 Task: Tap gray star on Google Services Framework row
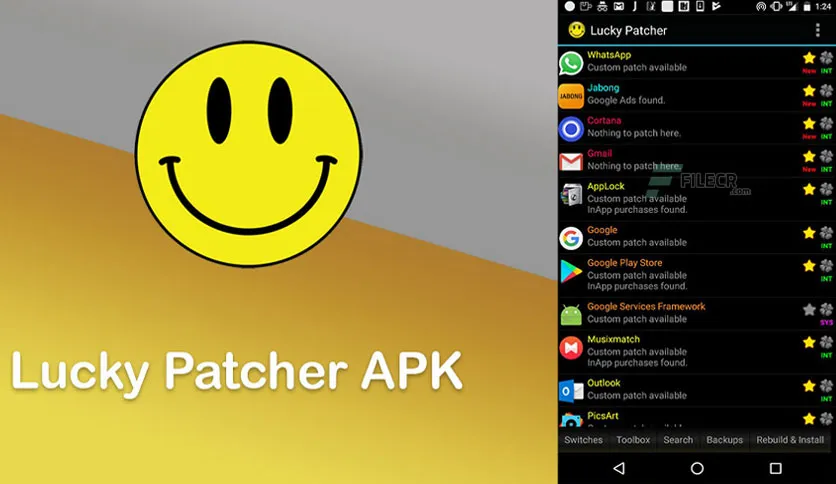(809, 309)
